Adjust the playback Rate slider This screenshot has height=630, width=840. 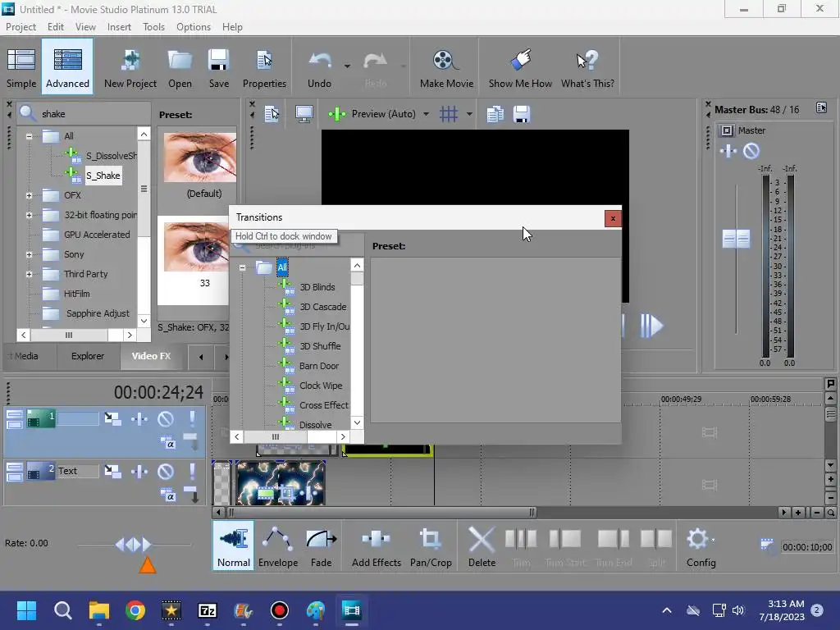(134, 545)
